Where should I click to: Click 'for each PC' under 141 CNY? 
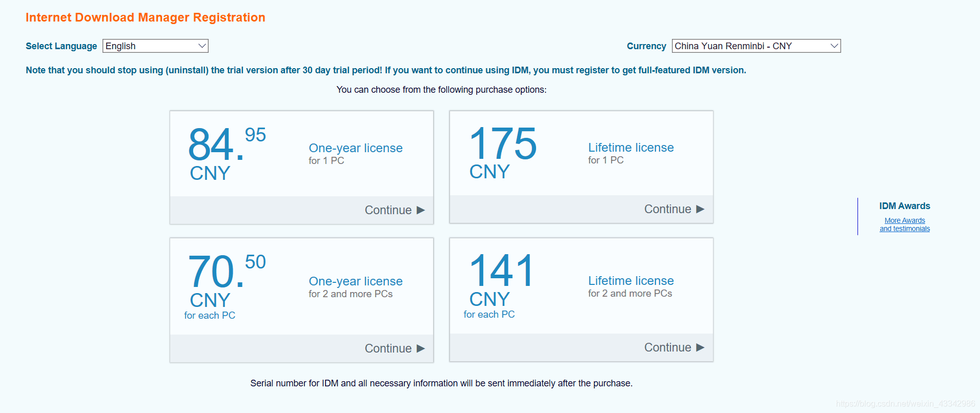[489, 315]
